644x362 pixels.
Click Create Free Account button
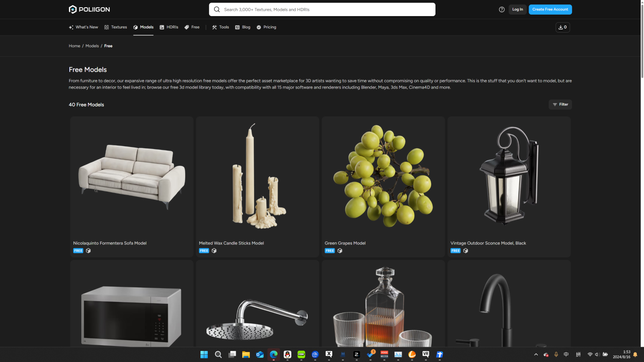pyautogui.click(x=550, y=10)
